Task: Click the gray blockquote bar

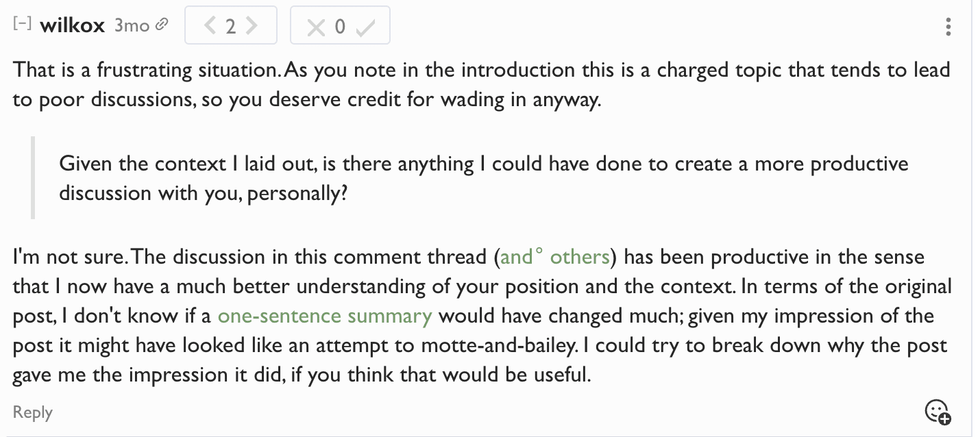Action: coord(32,178)
